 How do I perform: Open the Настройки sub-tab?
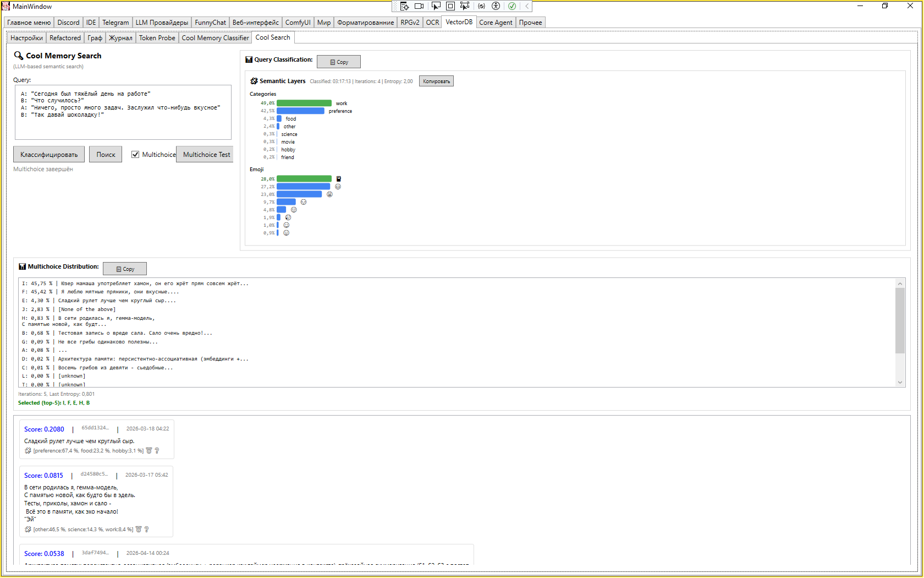(26, 38)
